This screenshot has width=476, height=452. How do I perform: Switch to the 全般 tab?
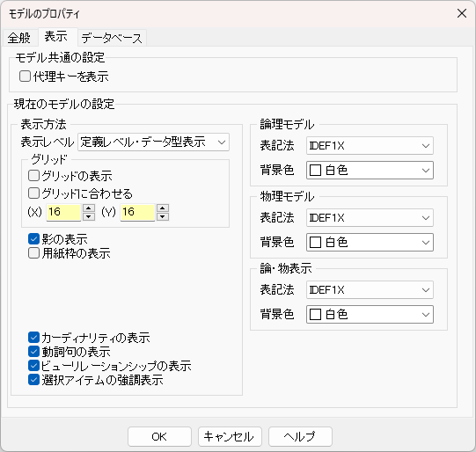[19, 38]
